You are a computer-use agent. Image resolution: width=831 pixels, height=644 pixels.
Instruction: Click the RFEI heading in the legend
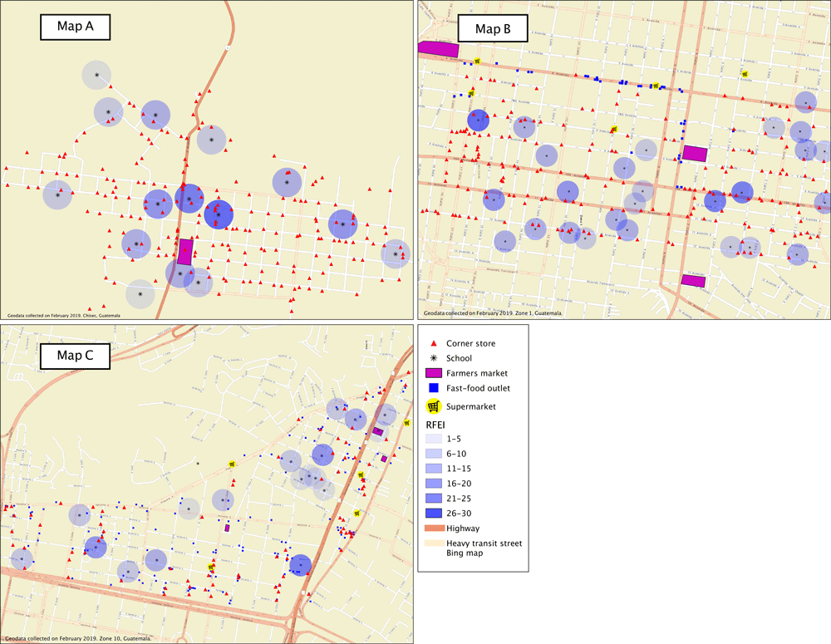tap(435, 423)
